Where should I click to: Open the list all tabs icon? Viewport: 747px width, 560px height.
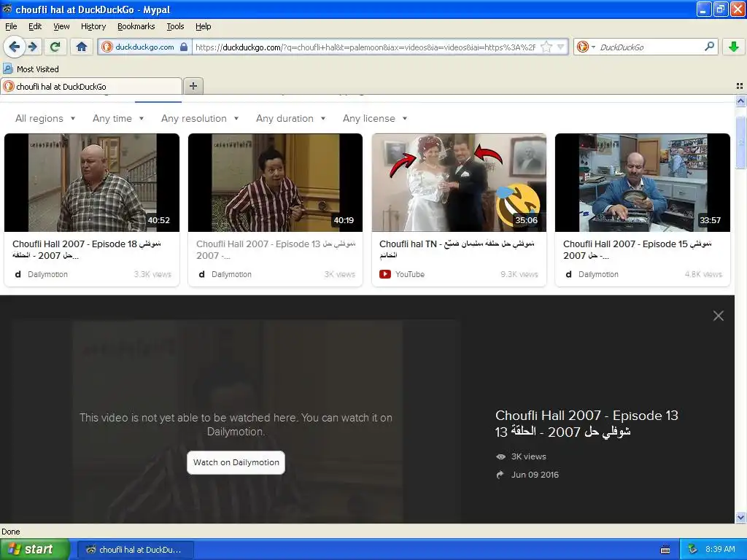pyautogui.click(x=739, y=86)
